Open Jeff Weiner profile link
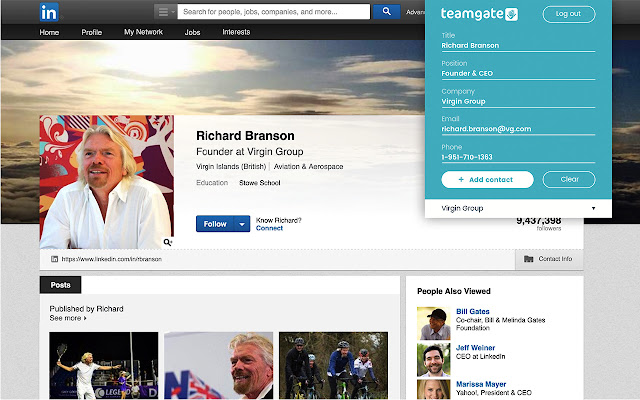This screenshot has height=400, width=640. (x=476, y=348)
